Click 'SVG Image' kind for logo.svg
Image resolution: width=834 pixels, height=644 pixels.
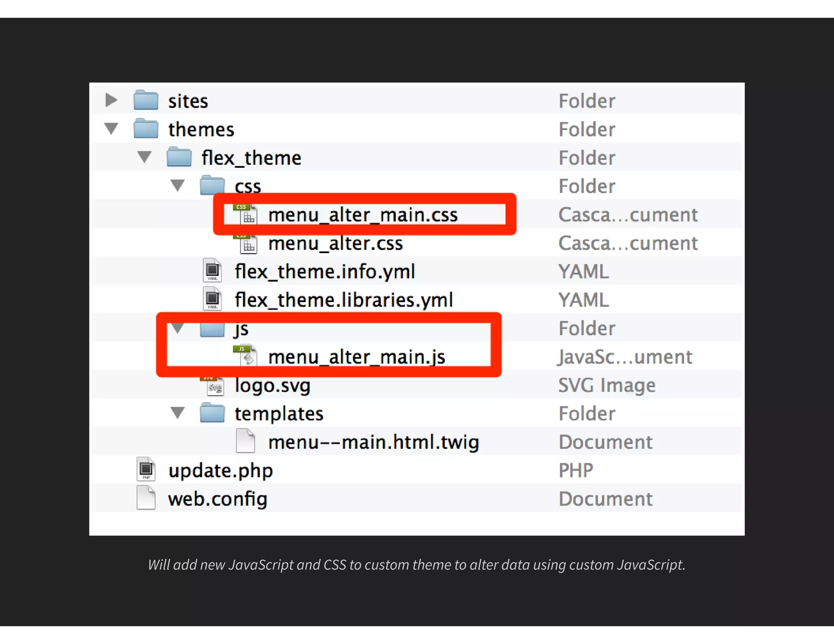pyautogui.click(x=607, y=386)
